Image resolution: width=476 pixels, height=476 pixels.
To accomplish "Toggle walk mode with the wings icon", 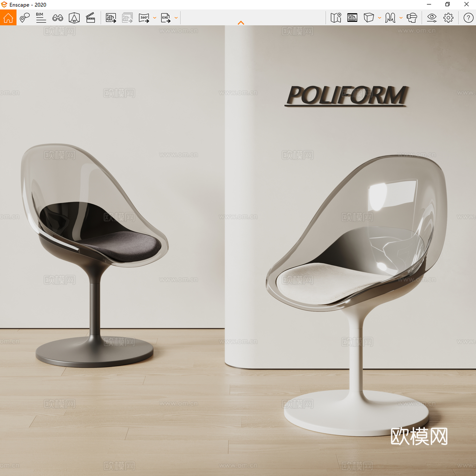I will click(390, 17).
